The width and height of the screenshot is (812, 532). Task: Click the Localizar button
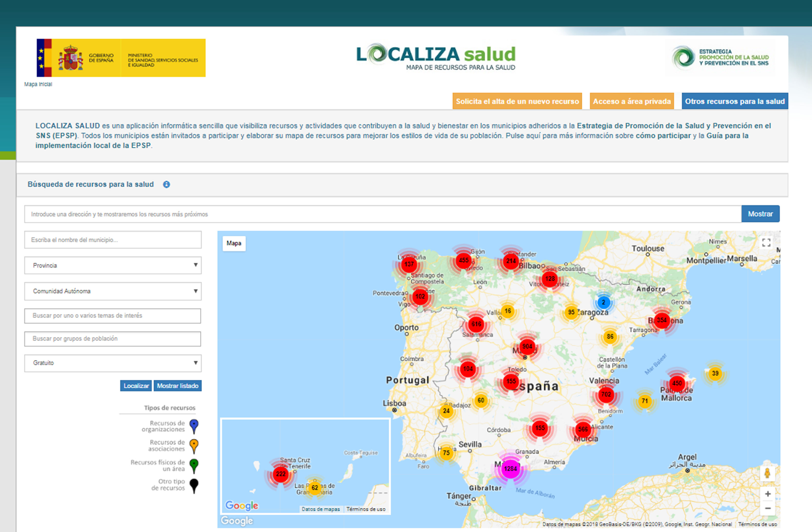click(x=136, y=386)
